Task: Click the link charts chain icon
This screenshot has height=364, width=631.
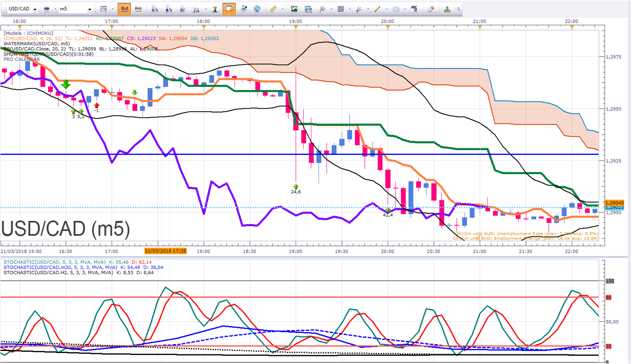Action: point(47,9)
